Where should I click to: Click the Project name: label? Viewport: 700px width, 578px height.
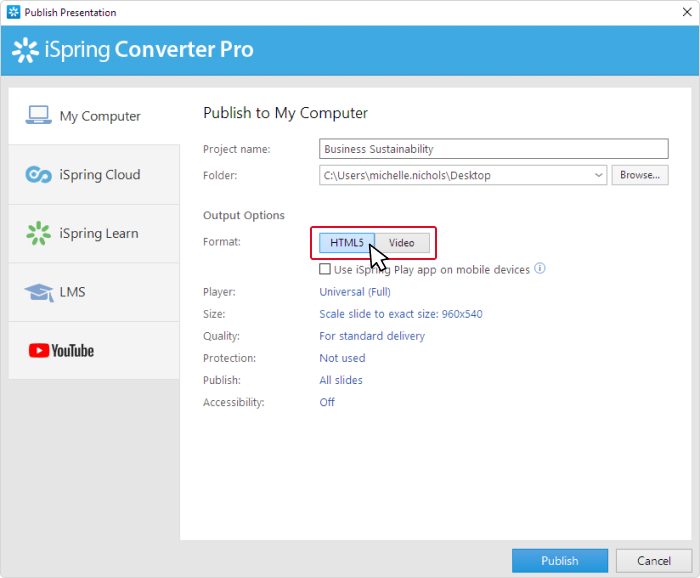[x=237, y=149]
